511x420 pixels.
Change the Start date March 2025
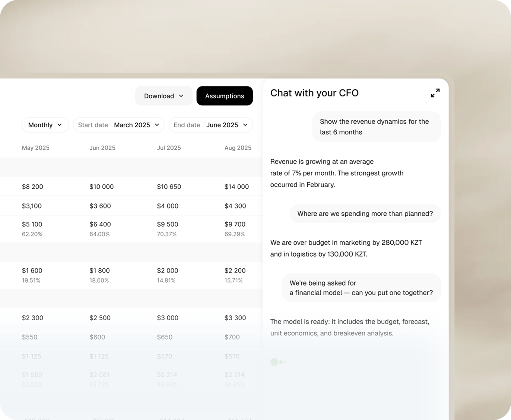(118, 125)
